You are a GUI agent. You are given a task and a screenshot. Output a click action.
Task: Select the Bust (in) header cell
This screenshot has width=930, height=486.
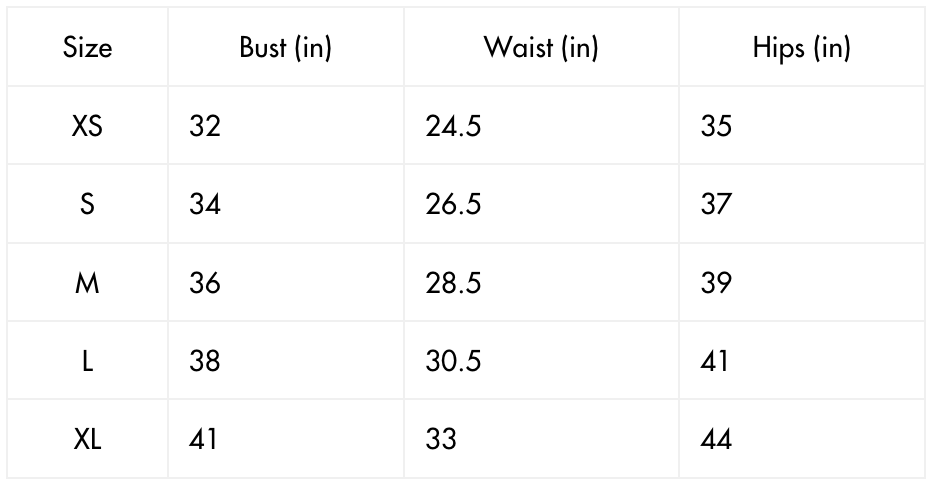(x=285, y=48)
